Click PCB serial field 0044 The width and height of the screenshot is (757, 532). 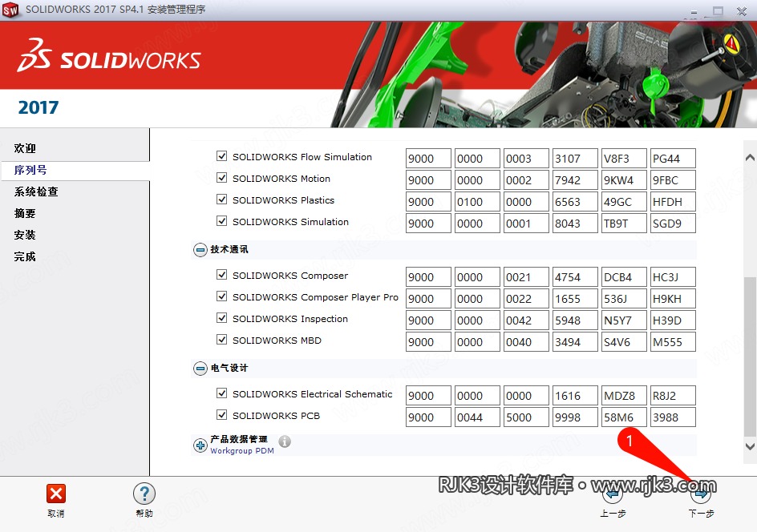[477, 417]
